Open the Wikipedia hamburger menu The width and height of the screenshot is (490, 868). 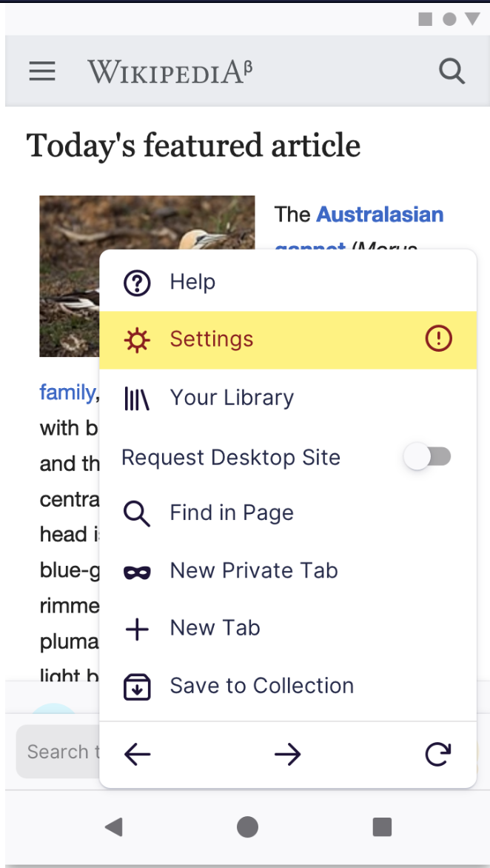click(42, 71)
